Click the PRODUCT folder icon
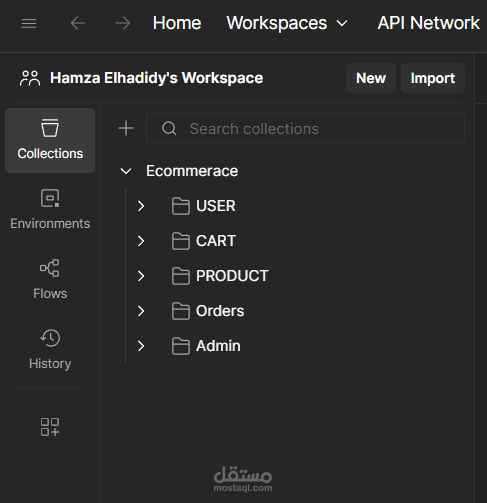The image size is (487, 503). pyautogui.click(x=181, y=276)
